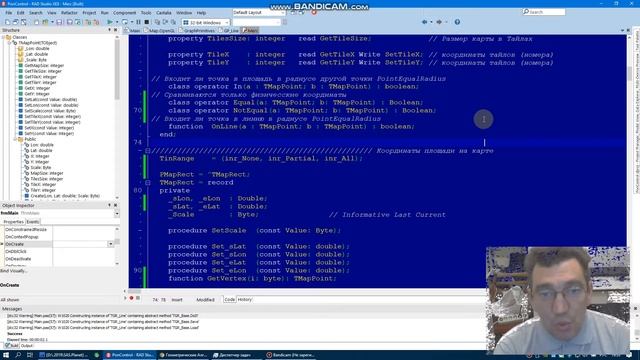Switch to History view tab
The height and width of the screenshot is (360, 640).
pos(244,300)
